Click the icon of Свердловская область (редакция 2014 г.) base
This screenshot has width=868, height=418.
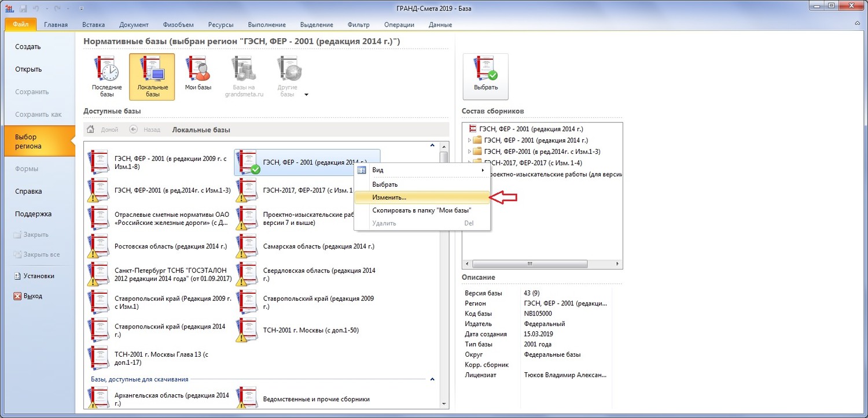click(247, 274)
